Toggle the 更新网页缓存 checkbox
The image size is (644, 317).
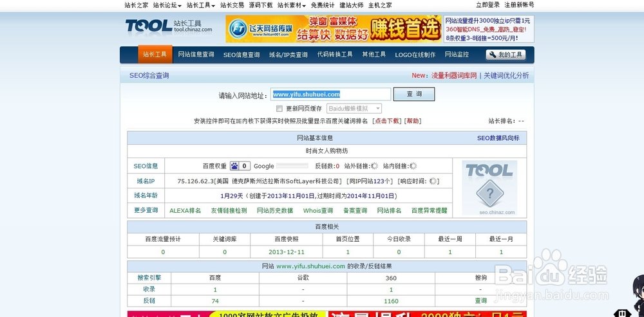click(x=279, y=109)
